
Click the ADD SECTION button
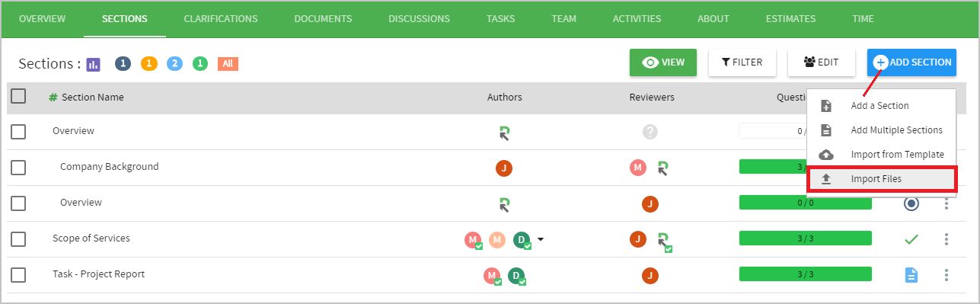[912, 62]
